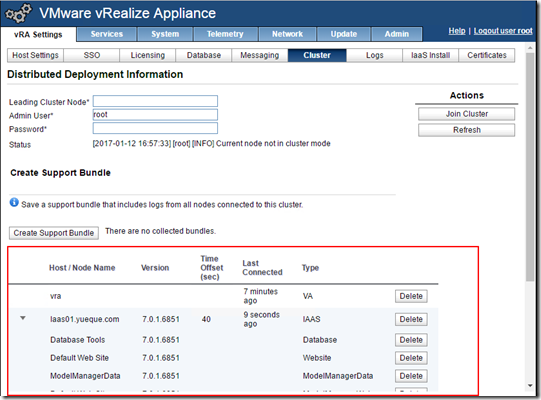Click the Help link

457,31
